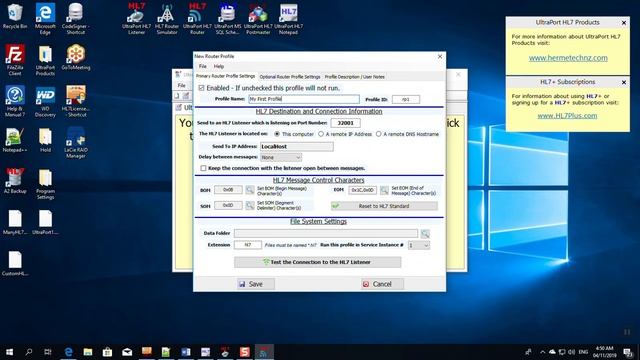Screen dimensions: 640x360
Task: Open GoToMeeting desktop icon
Action: [x=76, y=57]
